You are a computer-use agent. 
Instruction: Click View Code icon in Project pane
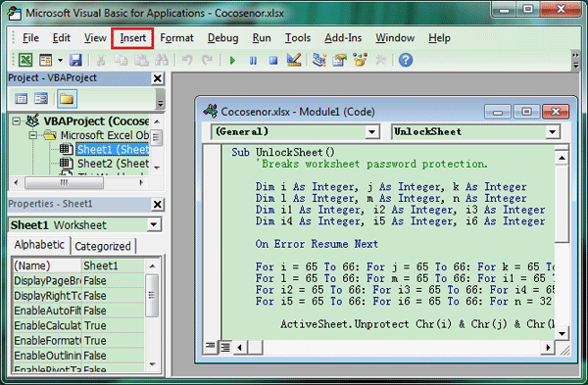point(21,99)
